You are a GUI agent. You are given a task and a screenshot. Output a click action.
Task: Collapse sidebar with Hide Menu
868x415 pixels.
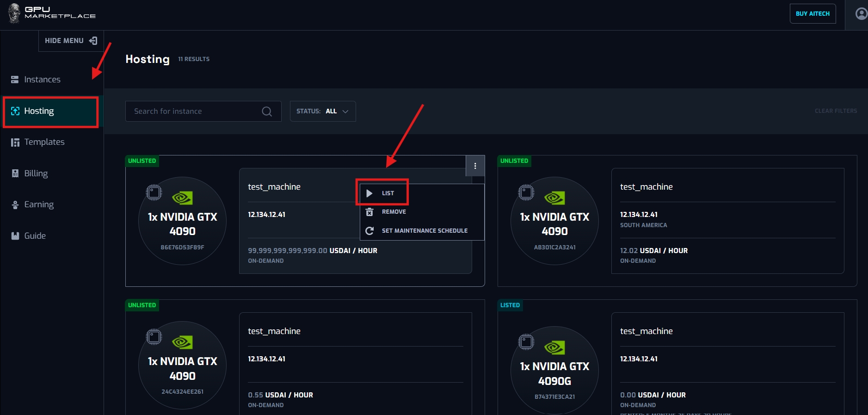tap(71, 41)
